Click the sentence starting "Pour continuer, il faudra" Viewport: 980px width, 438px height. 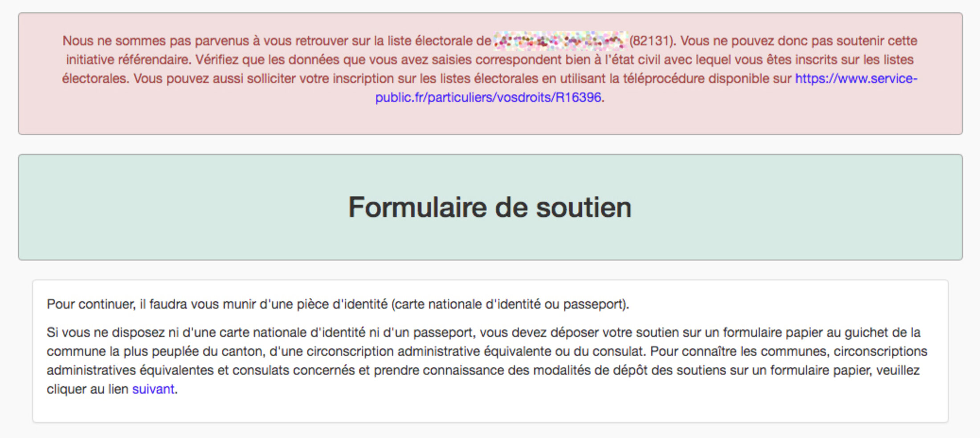pos(134,304)
